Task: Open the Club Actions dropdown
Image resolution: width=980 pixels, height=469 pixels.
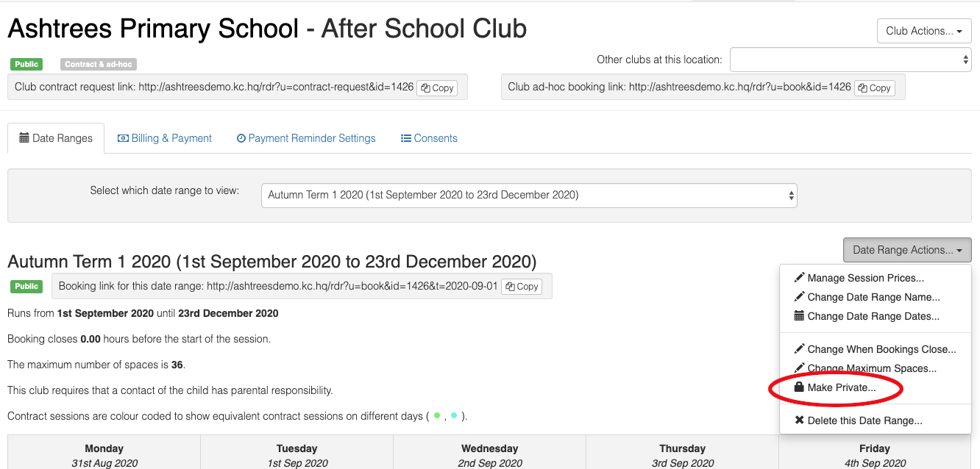Action: point(924,31)
